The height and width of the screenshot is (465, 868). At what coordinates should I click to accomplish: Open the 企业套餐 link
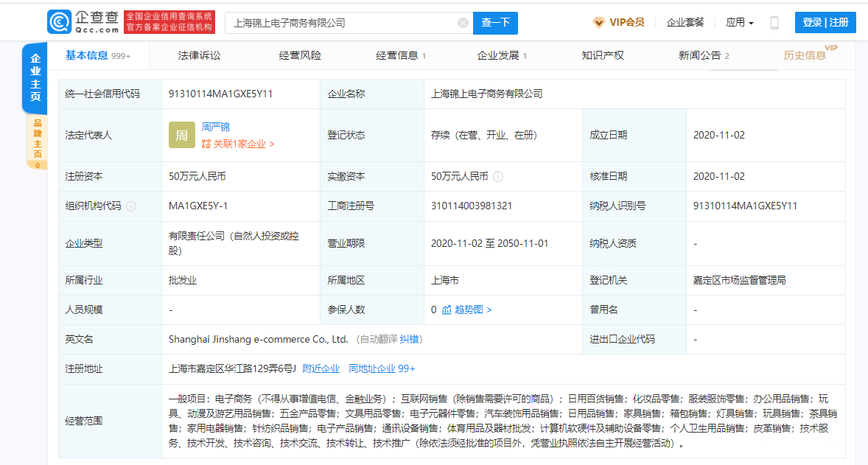point(685,23)
